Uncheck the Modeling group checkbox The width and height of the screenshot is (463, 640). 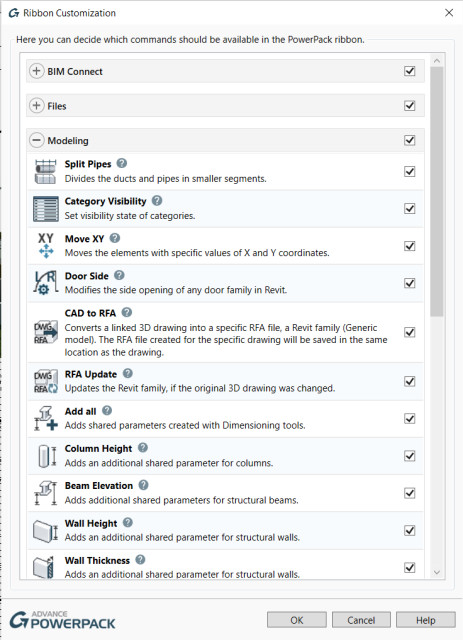click(410, 140)
